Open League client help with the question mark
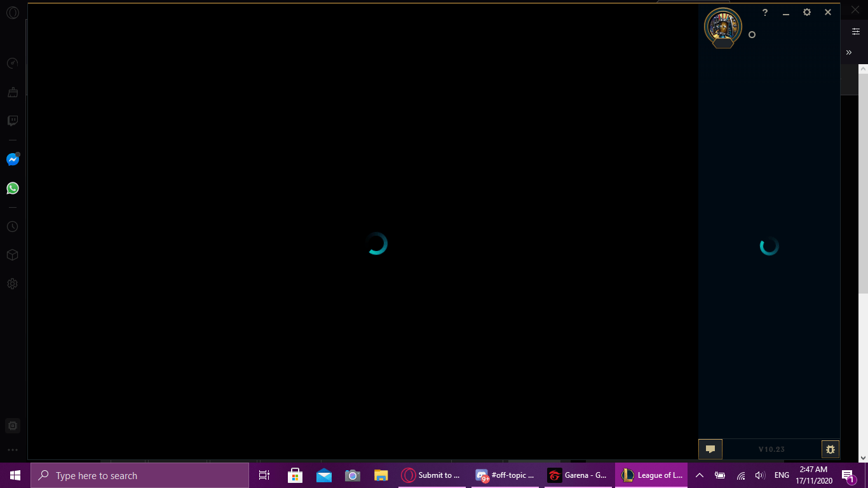This screenshot has height=488, width=868. (764, 12)
